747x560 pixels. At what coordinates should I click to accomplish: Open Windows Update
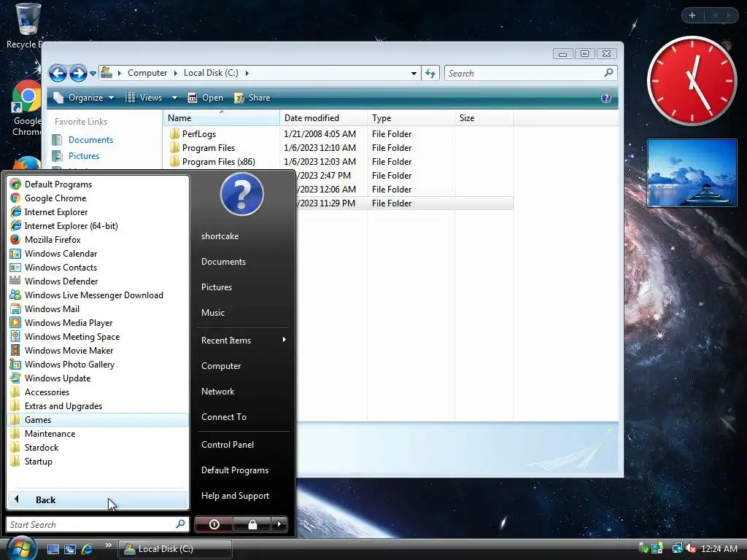pyautogui.click(x=98, y=378)
